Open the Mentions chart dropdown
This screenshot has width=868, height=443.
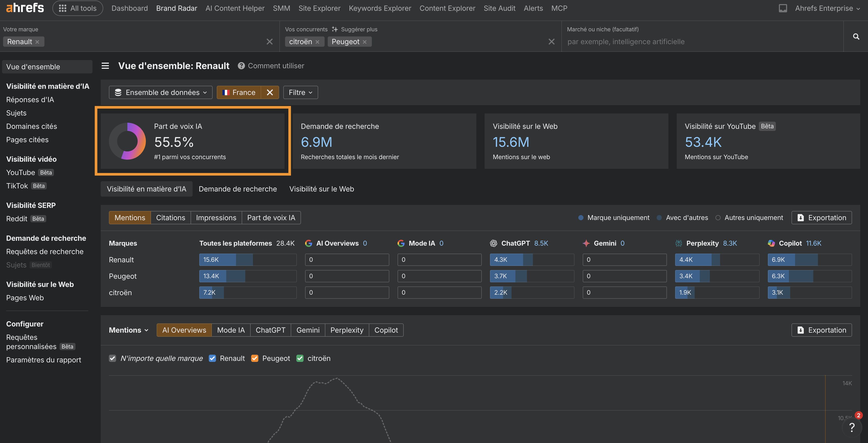coord(128,330)
